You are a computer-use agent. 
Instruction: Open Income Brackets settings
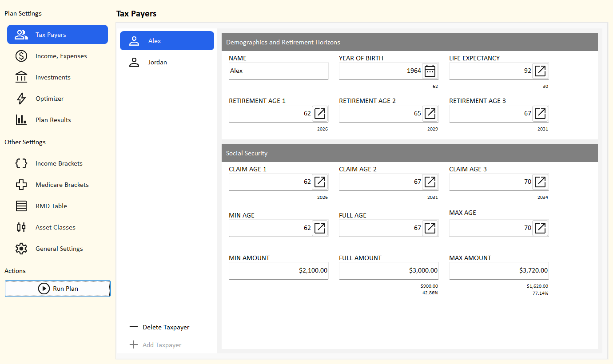[57, 163]
